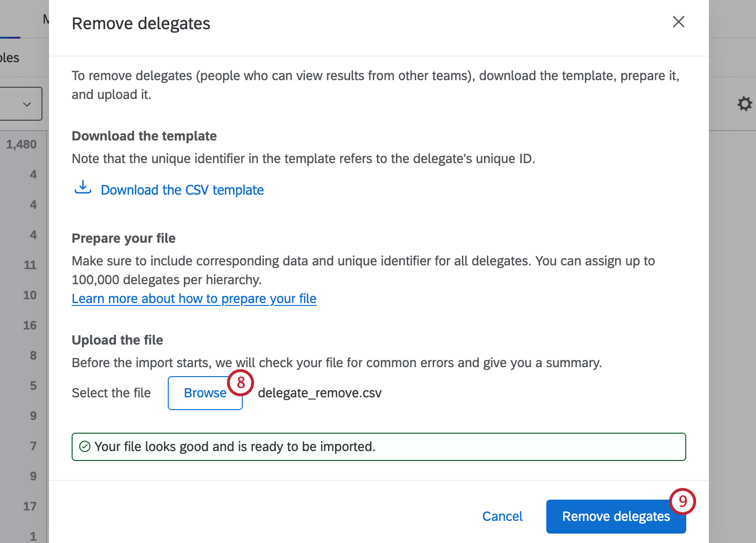Click the Browse button to select a file

[x=205, y=393]
